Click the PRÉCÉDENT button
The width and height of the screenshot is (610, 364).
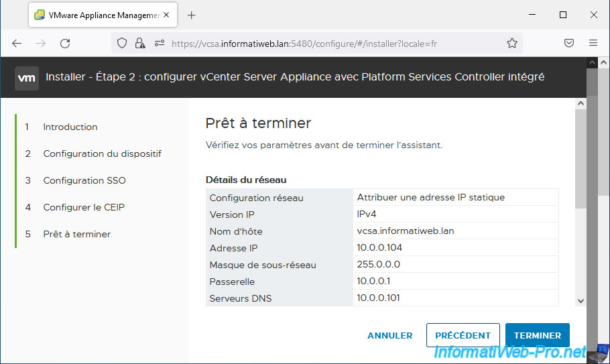[463, 335]
